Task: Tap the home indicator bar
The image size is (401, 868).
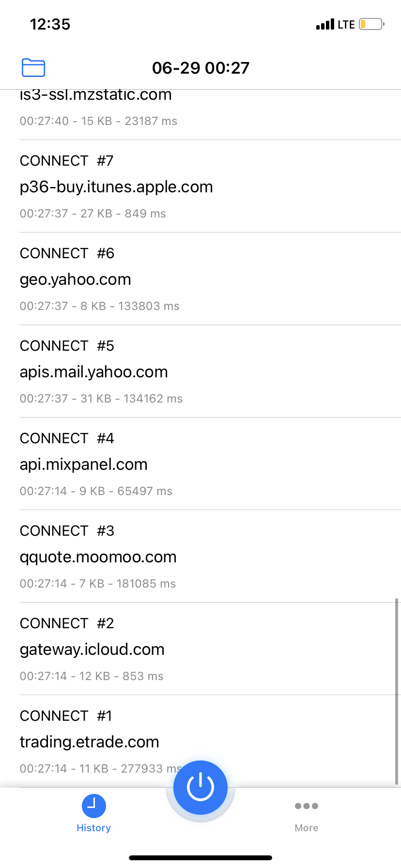Action: 200,858
